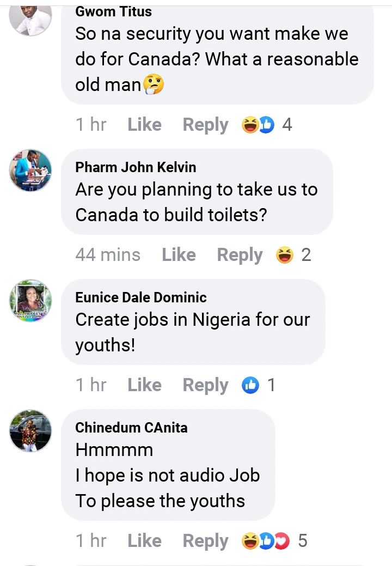392x566 pixels.
Task: Like Chinedum CAnita's comment
Action: (x=144, y=541)
